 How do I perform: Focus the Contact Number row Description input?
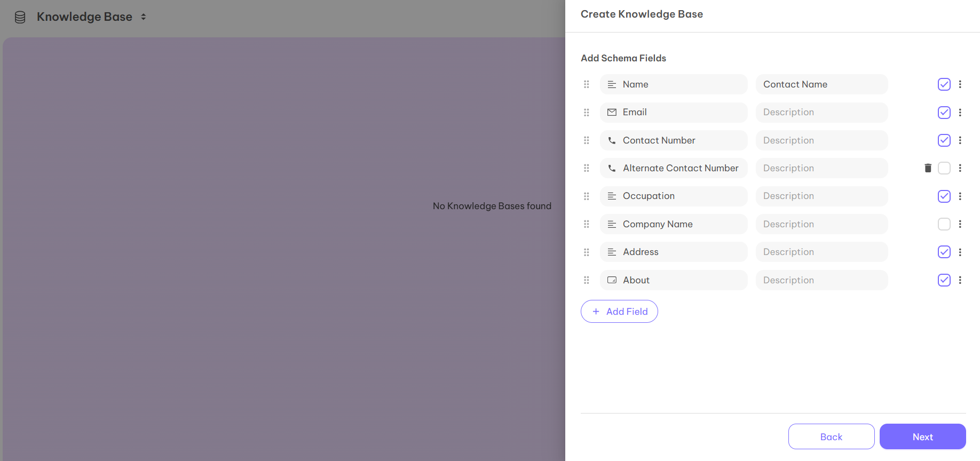point(822,140)
